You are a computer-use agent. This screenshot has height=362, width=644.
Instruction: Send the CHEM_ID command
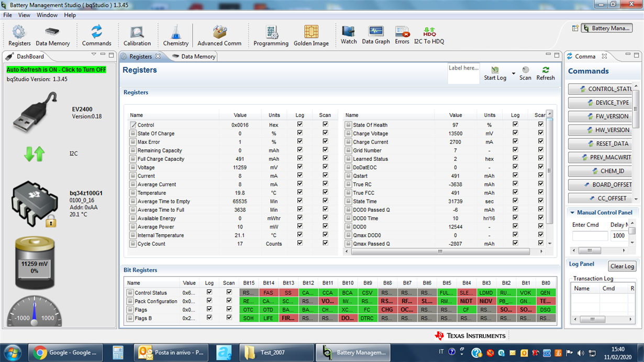coord(601,171)
